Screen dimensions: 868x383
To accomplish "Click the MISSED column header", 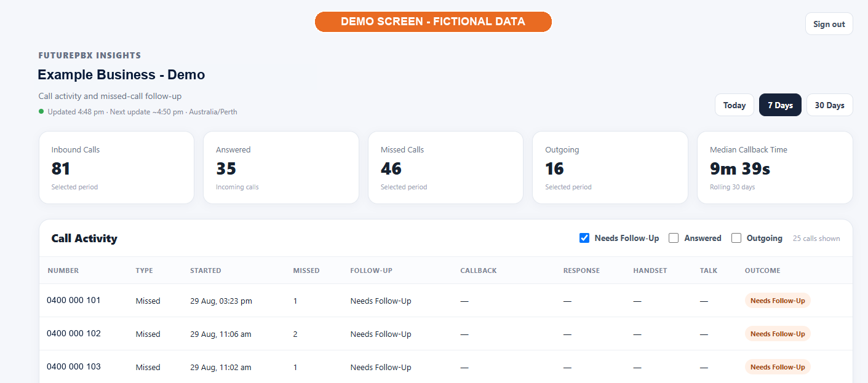I will click(x=306, y=270).
